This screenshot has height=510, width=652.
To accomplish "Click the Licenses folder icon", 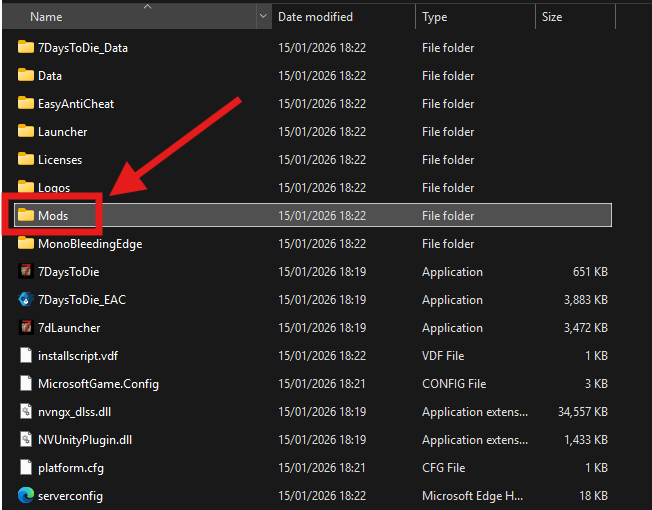I will (26, 159).
